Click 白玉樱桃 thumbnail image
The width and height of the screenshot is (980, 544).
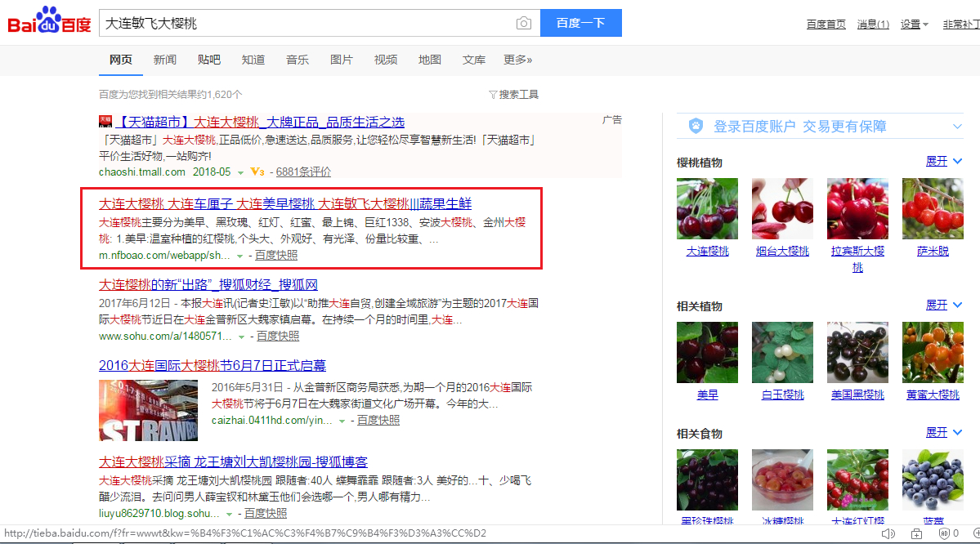pos(782,352)
